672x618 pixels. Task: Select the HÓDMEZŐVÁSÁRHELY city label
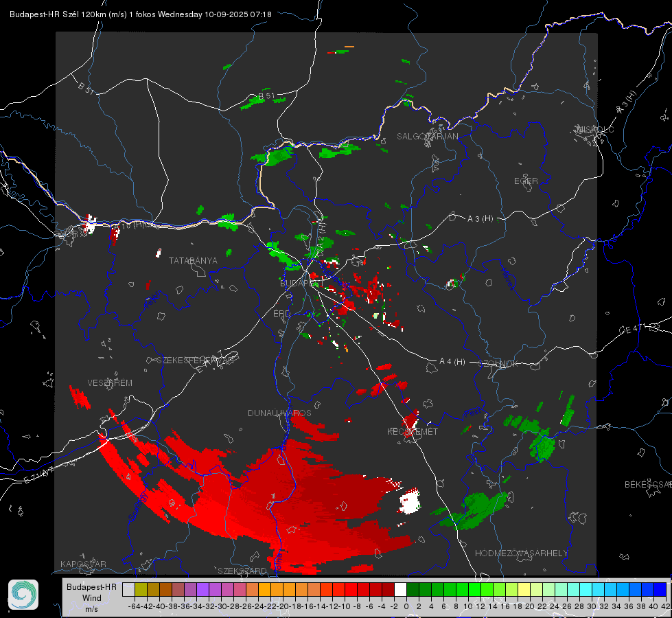point(521,553)
